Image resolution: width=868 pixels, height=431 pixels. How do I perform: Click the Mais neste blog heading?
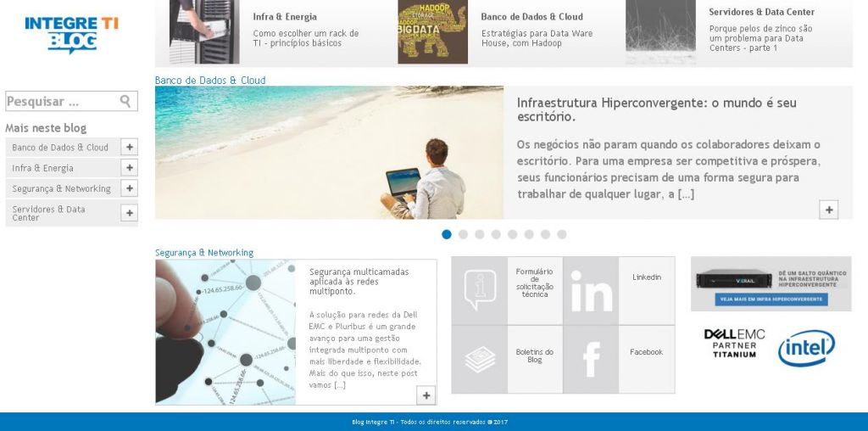coord(46,128)
